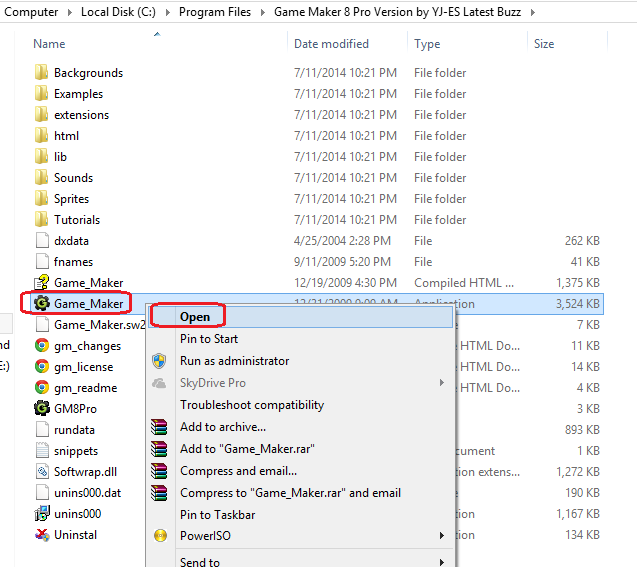
Task: Choose Open in the context menu
Action: (x=300, y=317)
